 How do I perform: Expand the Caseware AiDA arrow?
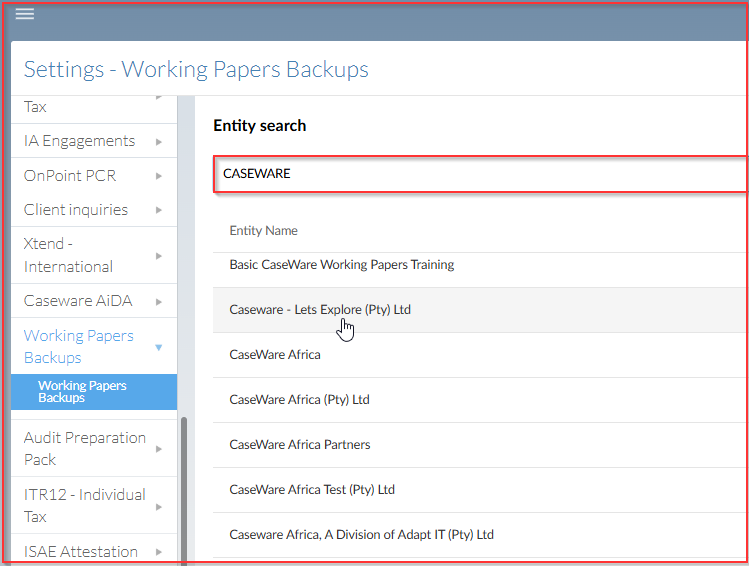(159, 302)
